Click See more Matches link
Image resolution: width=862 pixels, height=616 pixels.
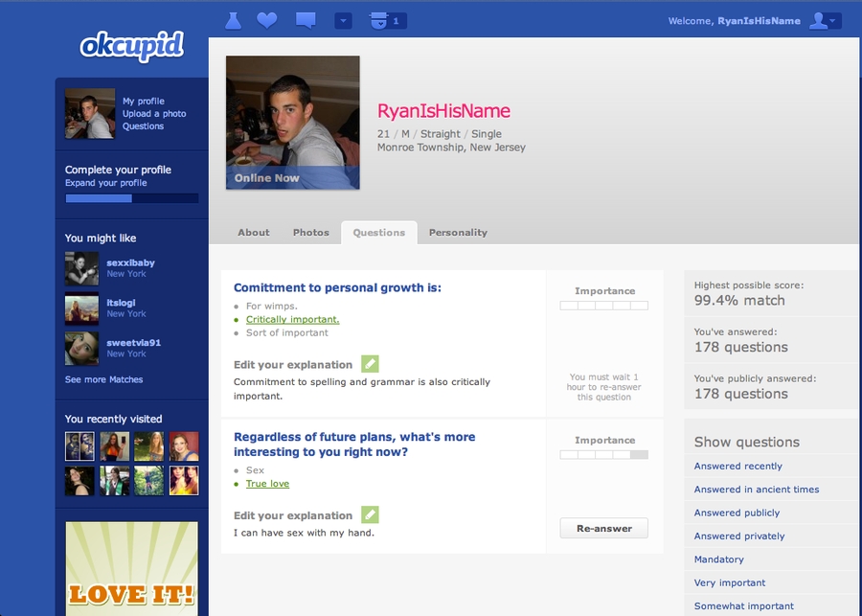click(x=103, y=379)
